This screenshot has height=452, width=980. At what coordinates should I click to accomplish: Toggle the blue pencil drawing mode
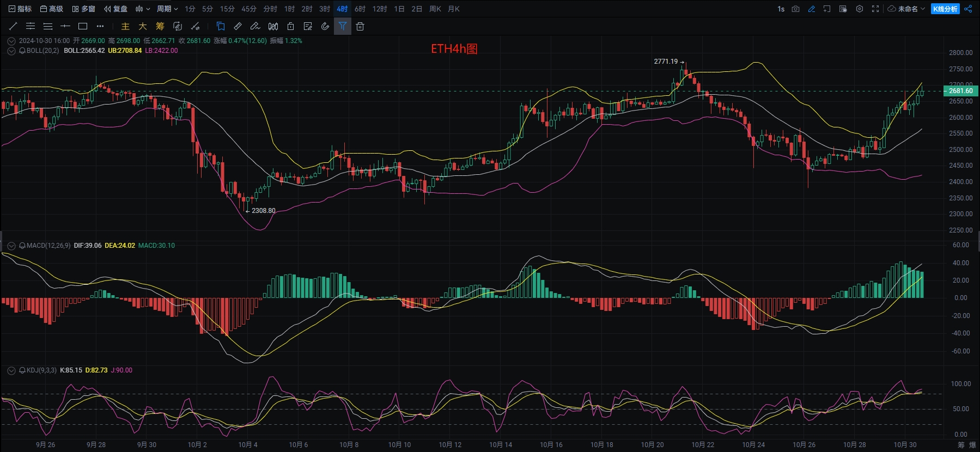tap(812, 9)
